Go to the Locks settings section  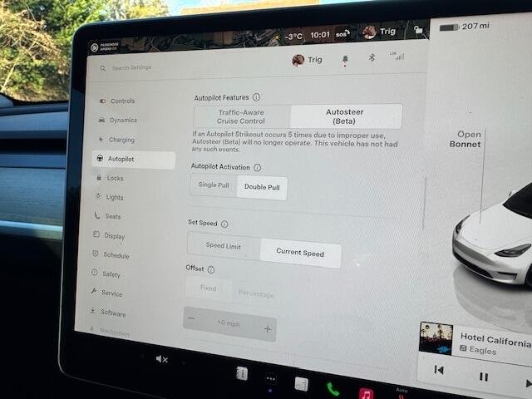pyautogui.click(x=115, y=178)
